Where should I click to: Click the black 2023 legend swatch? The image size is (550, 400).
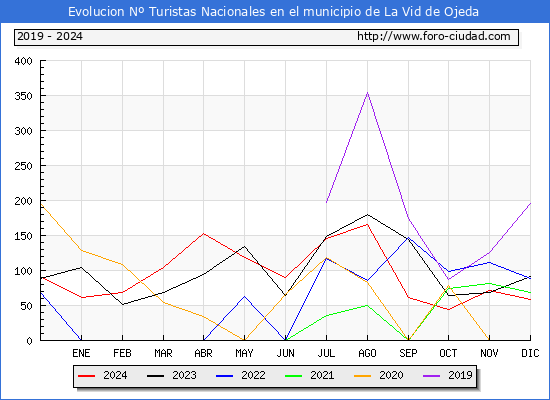[x=155, y=376]
